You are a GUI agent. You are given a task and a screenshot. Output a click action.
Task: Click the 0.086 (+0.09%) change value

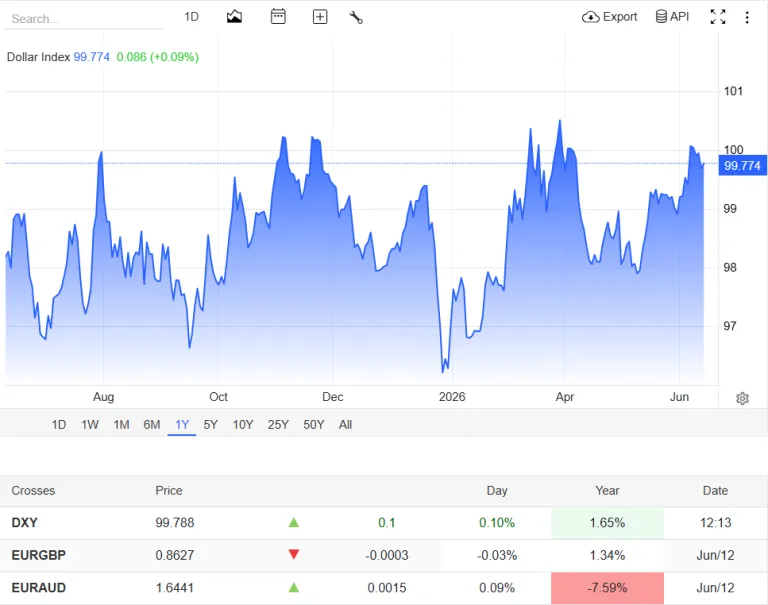(x=157, y=57)
